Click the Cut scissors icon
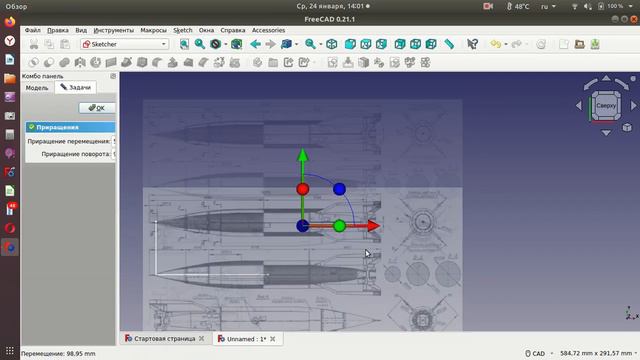Viewport: 640px width, 360px height. click(x=34, y=44)
